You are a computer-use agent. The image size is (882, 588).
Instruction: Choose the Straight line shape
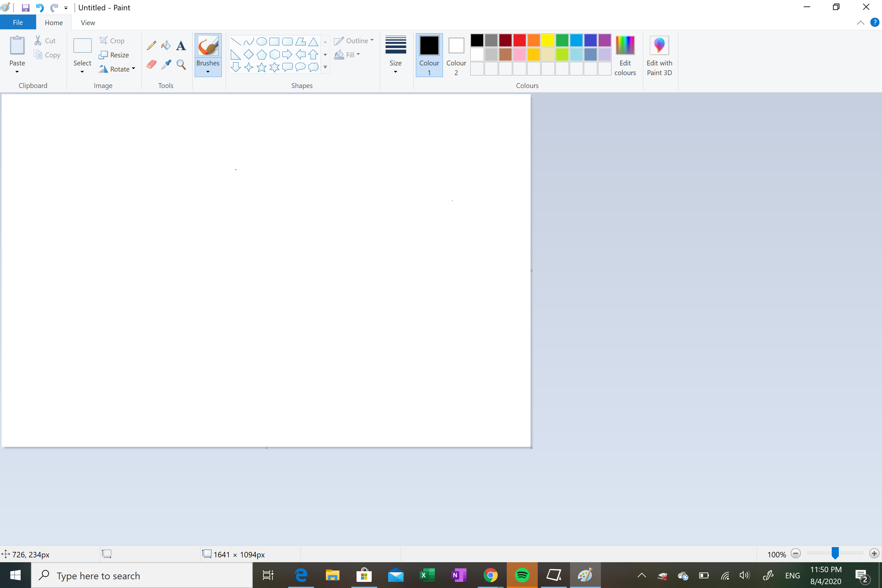236,41
